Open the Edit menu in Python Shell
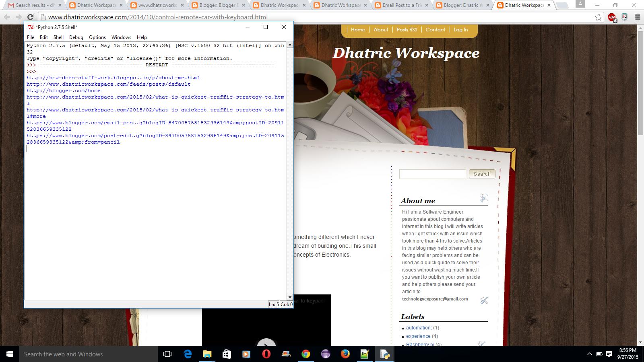644x362 pixels. pyautogui.click(x=44, y=37)
